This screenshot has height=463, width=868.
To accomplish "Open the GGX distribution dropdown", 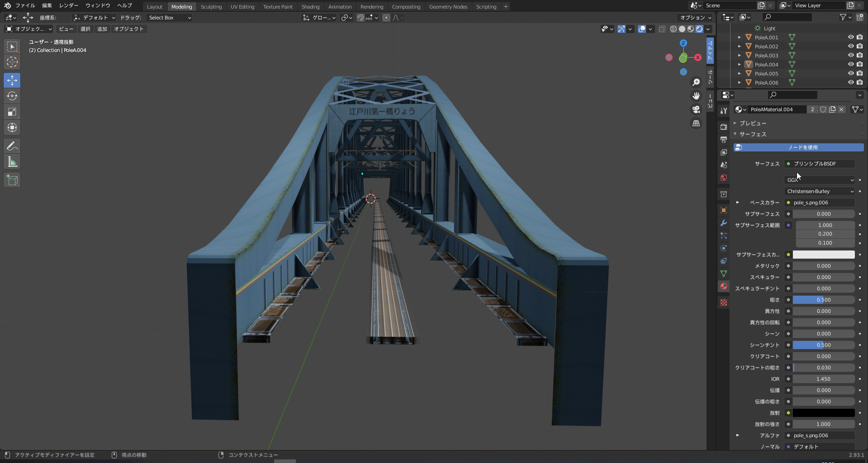I will (819, 180).
